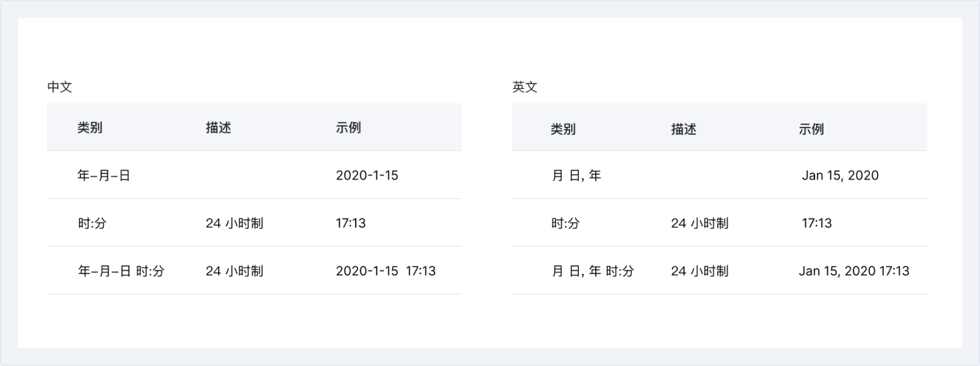The image size is (980, 366).
Task: Click 时:分 cell in Chinese table
Action: [92, 224]
